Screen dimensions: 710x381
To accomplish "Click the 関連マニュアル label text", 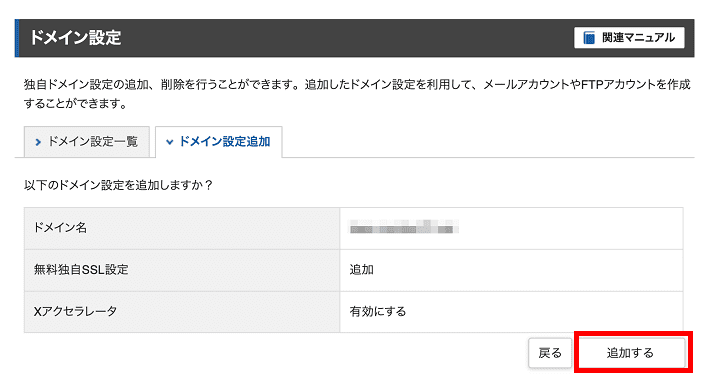I will [x=638, y=38].
